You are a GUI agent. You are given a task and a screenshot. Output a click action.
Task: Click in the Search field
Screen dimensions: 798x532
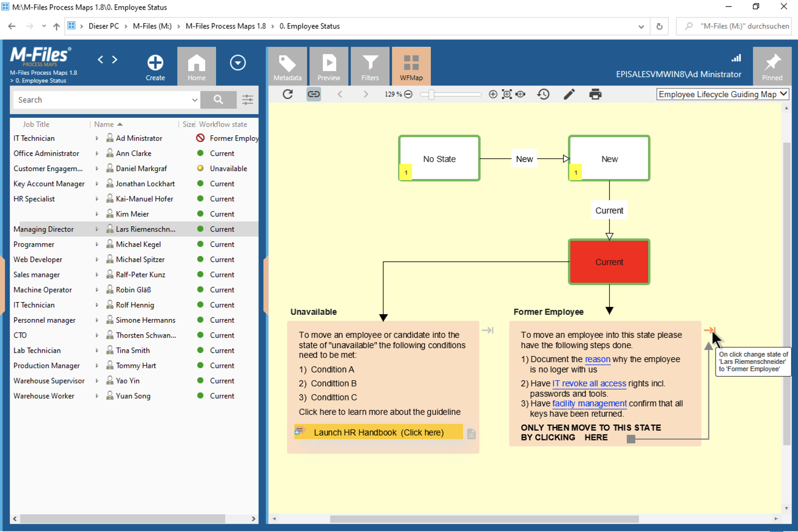click(x=101, y=100)
